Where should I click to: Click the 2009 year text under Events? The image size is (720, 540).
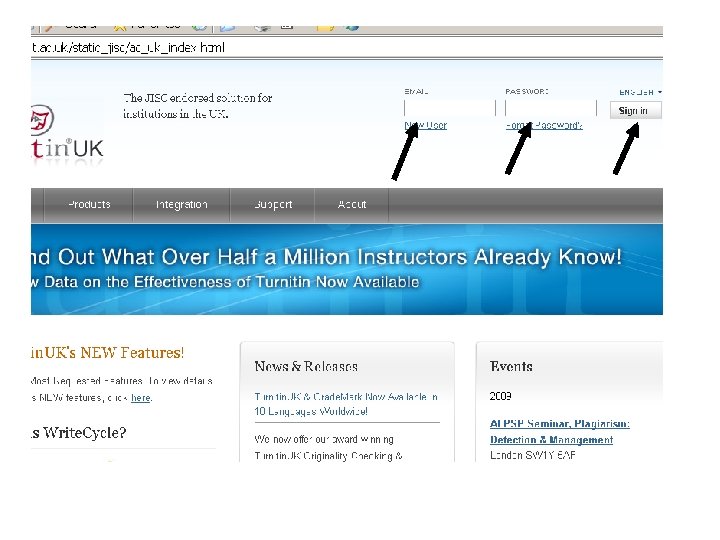(501, 396)
